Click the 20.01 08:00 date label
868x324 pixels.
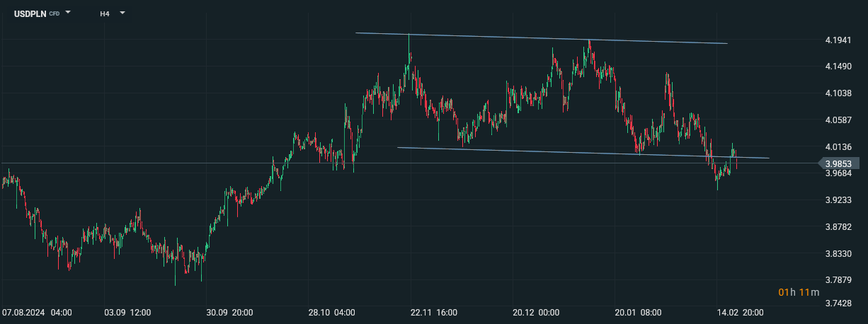[638, 312]
